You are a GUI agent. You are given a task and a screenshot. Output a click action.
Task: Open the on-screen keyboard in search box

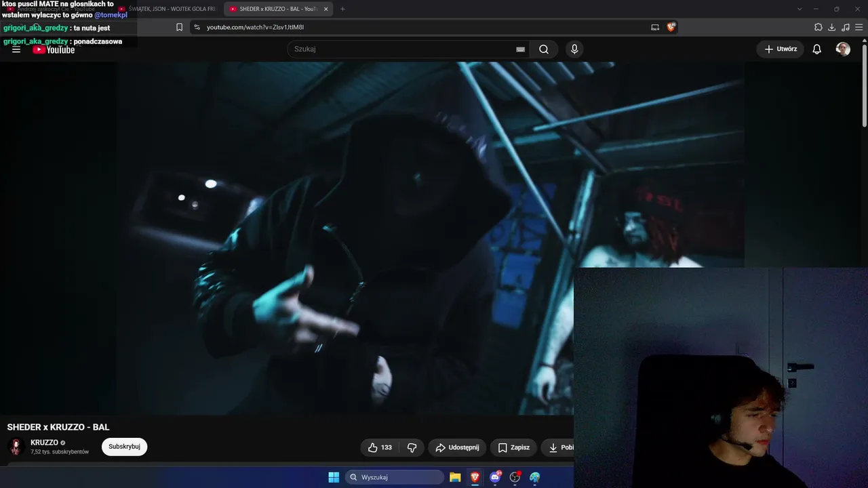click(x=520, y=49)
